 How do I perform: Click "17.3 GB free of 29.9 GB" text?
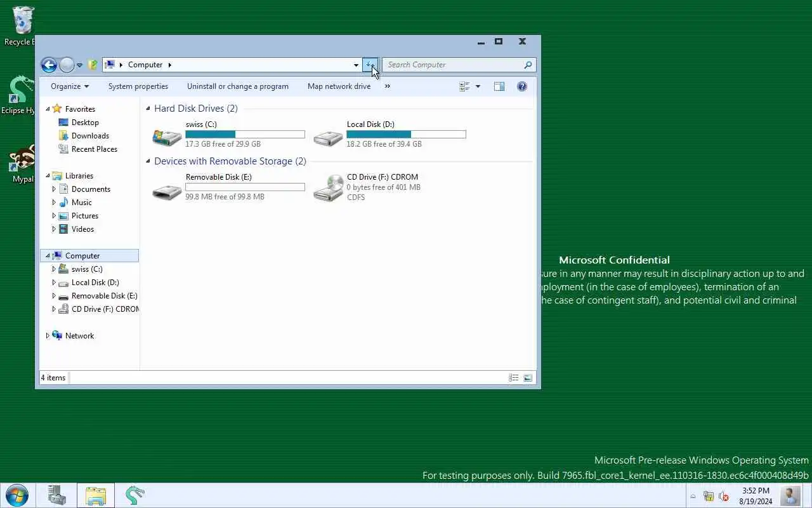coord(223,144)
